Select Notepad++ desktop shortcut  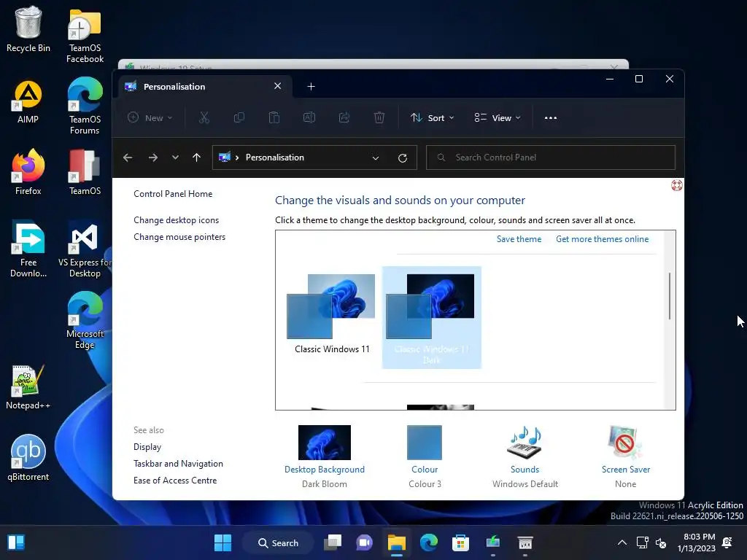click(x=28, y=387)
